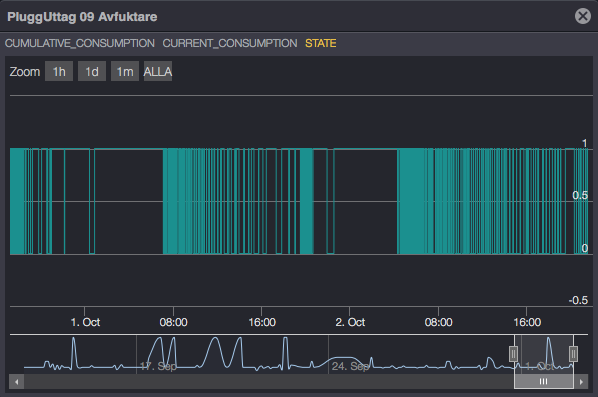Click the chart at 1. Oct tick
This screenshot has width=598, height=397.
[x=85, y=322]
